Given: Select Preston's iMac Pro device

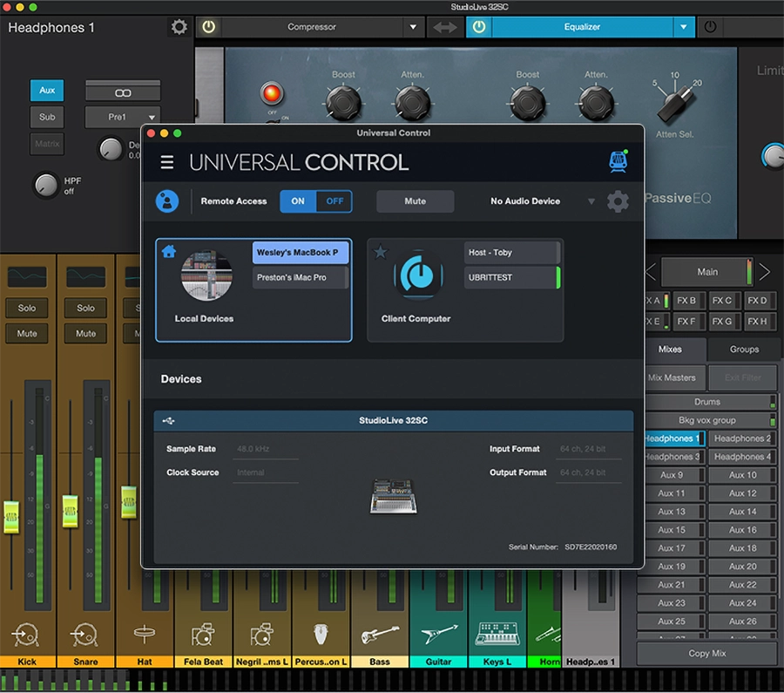Looking at the screenshot, I should coord(300,277).
